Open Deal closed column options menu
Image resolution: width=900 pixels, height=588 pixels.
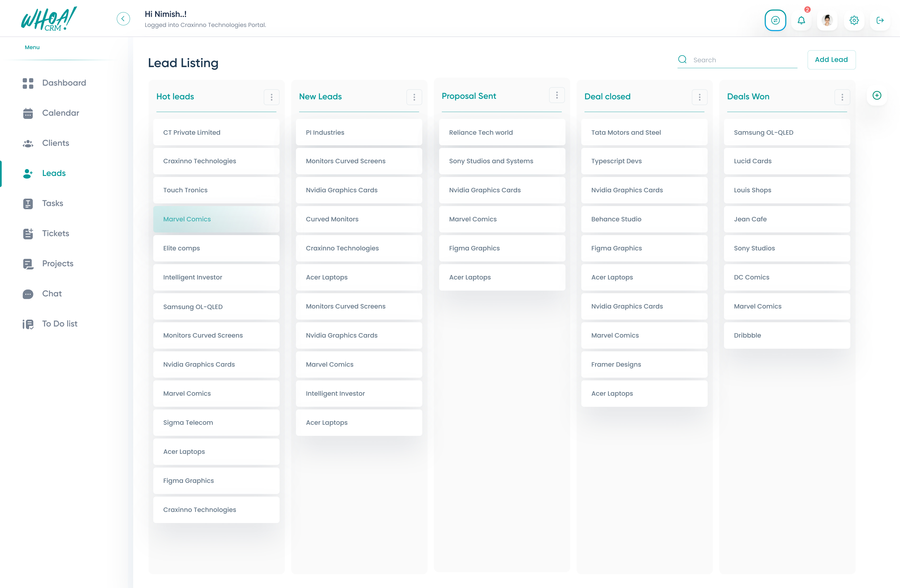700,97
